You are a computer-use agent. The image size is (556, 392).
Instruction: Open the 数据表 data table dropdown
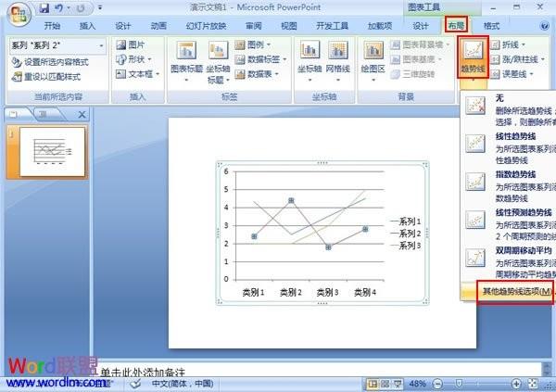257,74
